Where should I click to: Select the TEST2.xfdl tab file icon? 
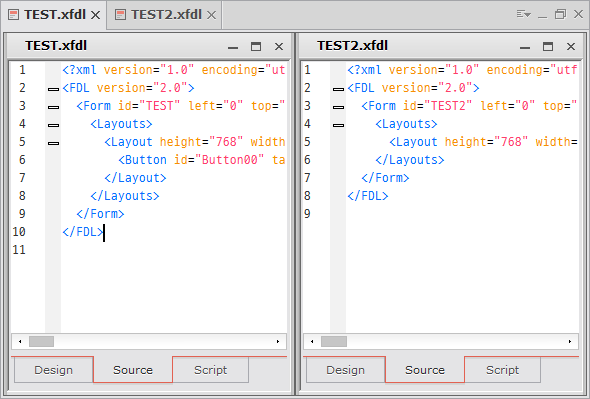(x=120, y=15)
